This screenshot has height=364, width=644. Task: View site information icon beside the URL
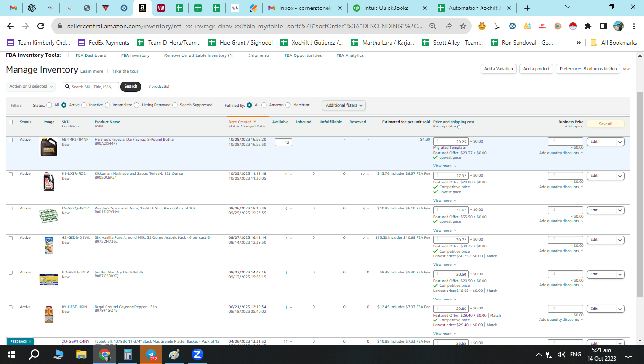point(60,26)
